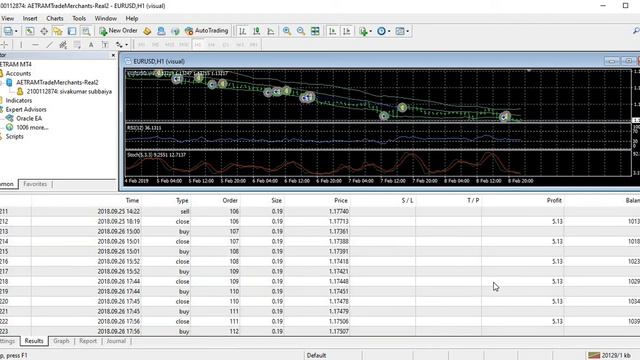This screenshot has width=640, height=360.
Task: Switch to the Favorites tab in Navigator
Action: (x=35, y=184)
